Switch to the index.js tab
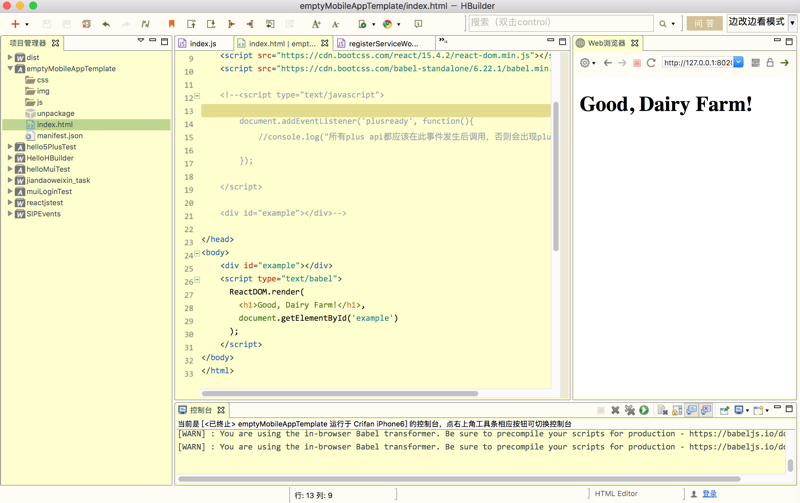 (203, 44)
